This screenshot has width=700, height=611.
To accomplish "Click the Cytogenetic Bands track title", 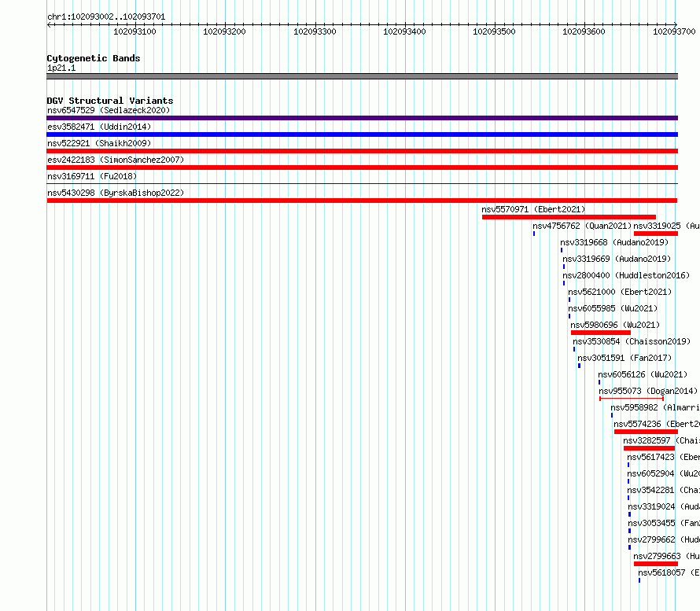I will point(94,58).
